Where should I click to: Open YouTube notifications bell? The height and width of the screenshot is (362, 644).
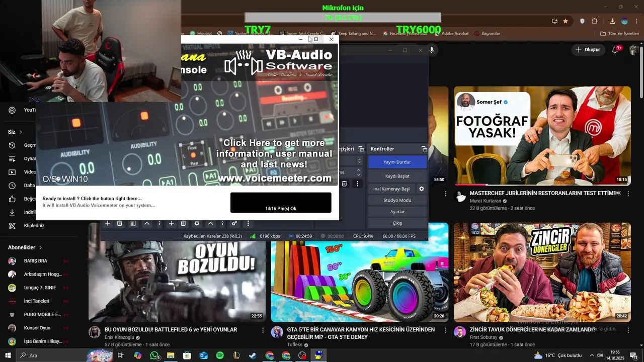click(x=615, y=50)
